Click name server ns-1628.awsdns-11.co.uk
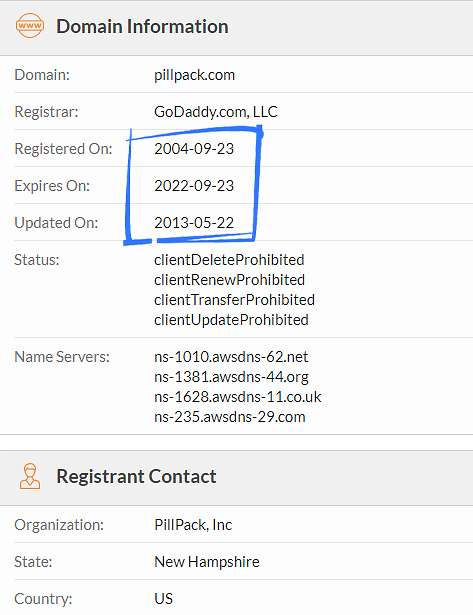Screen dimensions: 473x615 pyautogui.click(x=238, y=397)
